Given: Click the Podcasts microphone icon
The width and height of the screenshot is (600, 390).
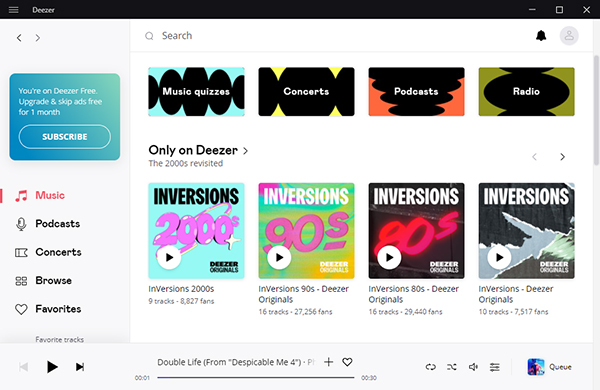Looking at the screenshot, I should [21, 224].
